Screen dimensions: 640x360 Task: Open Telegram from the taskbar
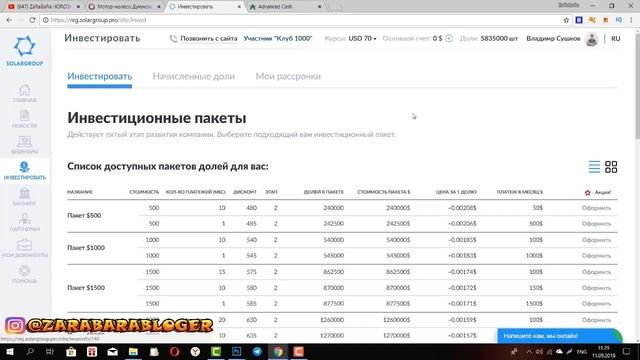257,351
